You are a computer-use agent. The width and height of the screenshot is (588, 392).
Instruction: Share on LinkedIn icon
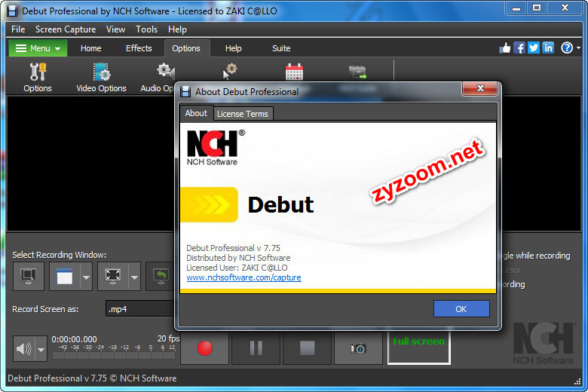(x=548, y=48)
